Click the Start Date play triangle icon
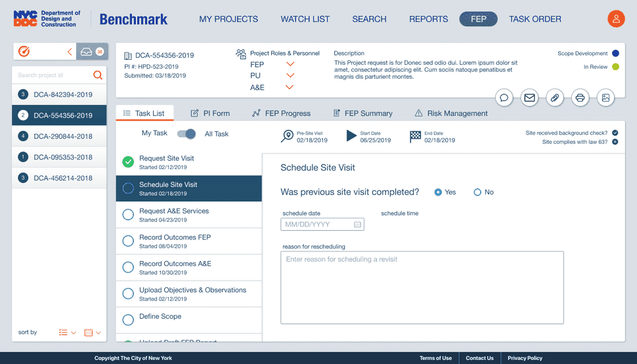 (351, 136)
